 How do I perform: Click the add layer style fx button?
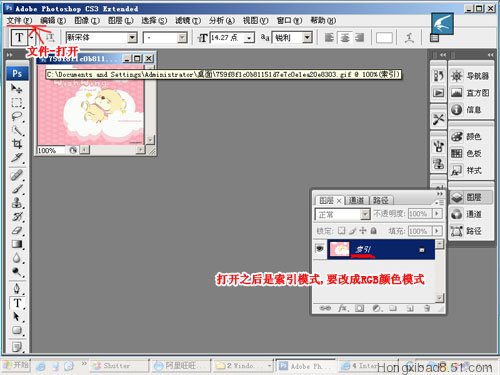pos(343,308)
